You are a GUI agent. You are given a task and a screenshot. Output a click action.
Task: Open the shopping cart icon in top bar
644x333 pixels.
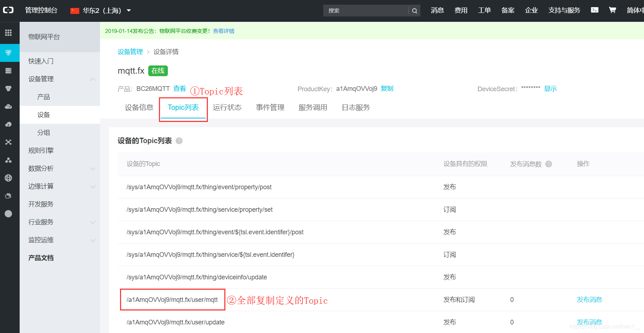click(x=612, y=10)
